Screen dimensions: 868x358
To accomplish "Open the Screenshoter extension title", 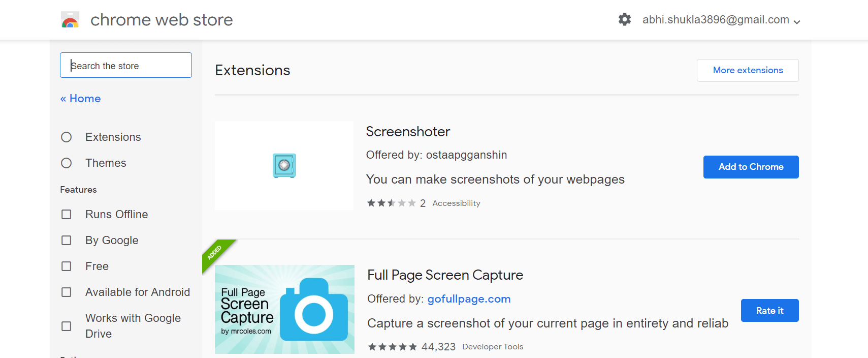I will pos(408,132).
